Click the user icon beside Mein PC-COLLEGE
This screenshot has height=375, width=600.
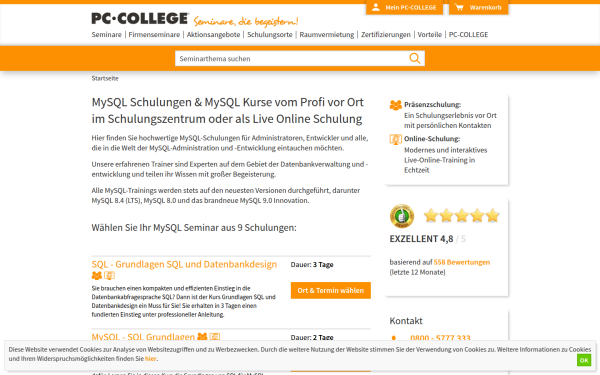coord(376,7)
